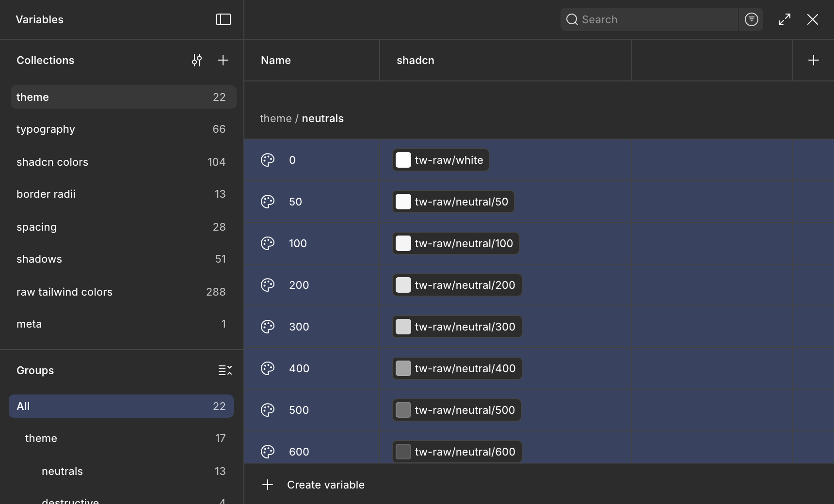
Task: Open raw tailwind colors collection
Action: point(123,292)
